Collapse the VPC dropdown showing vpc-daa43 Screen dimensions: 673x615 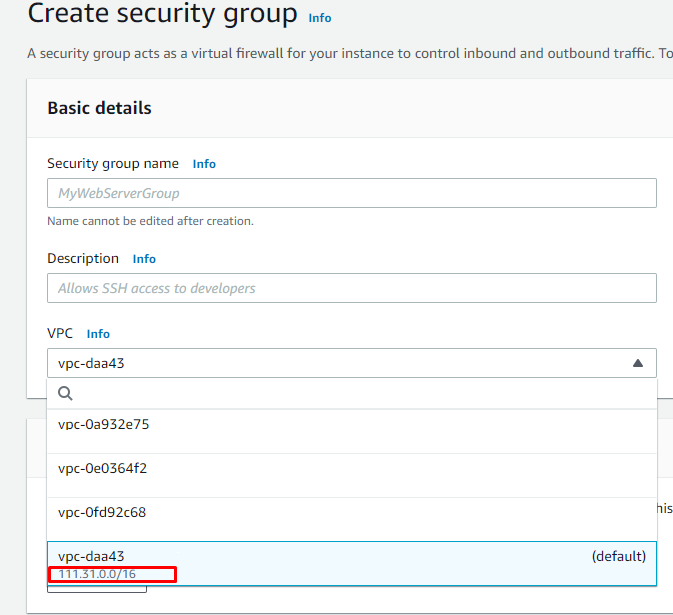[352, 363]
